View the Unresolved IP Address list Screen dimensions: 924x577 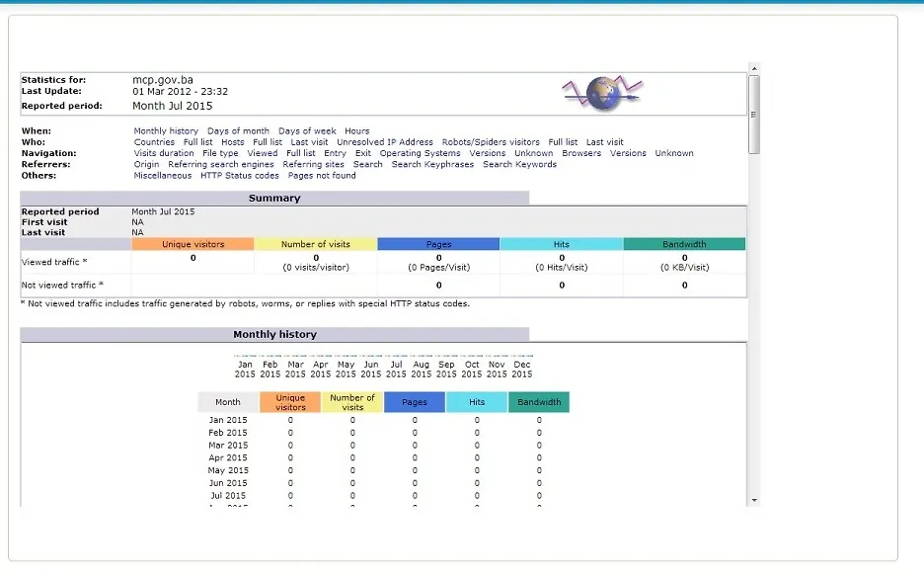[x=384, y=142]
